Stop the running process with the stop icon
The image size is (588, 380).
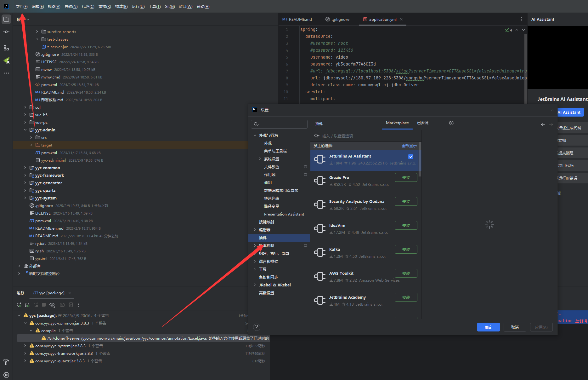[44, 305]
